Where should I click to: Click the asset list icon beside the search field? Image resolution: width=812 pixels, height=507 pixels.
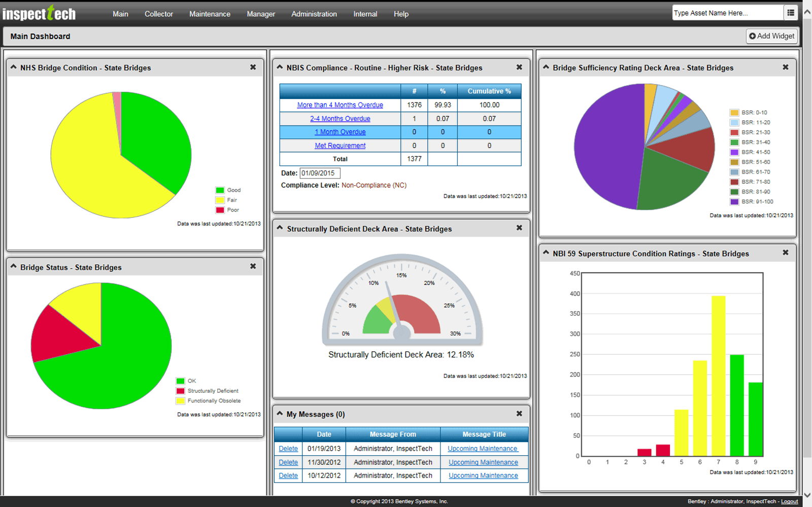pyautogui.click(x=791, y=12)
